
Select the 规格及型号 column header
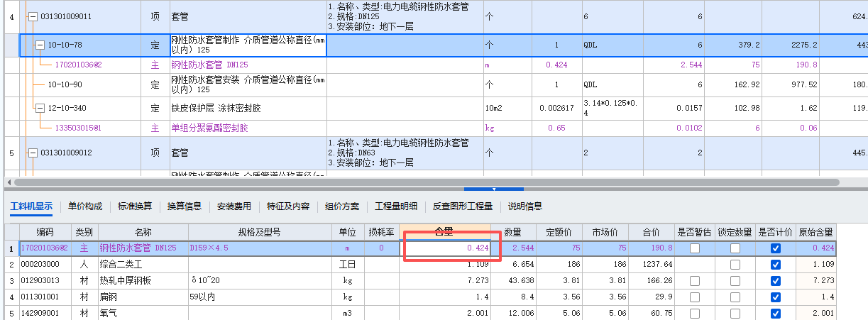pyautogui.click(x=259, y=232)
